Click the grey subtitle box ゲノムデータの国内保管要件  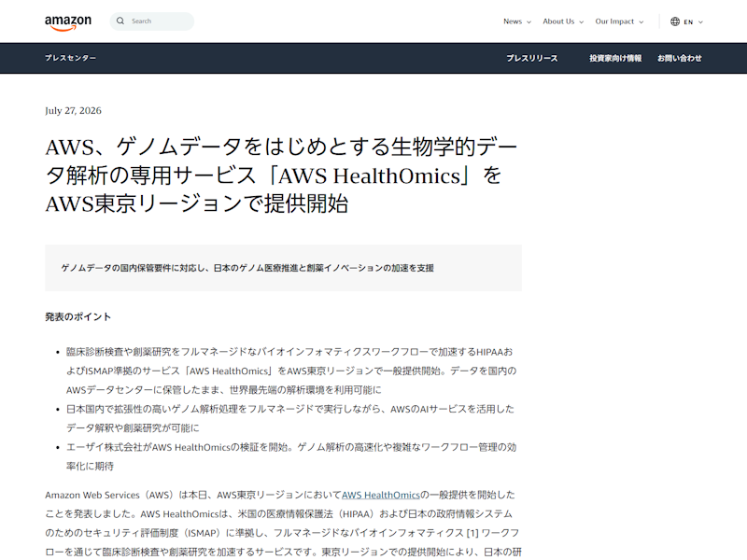[284, 268]
